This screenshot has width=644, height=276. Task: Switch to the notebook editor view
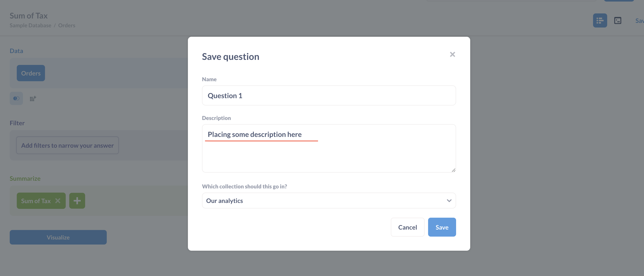(600, 20)
